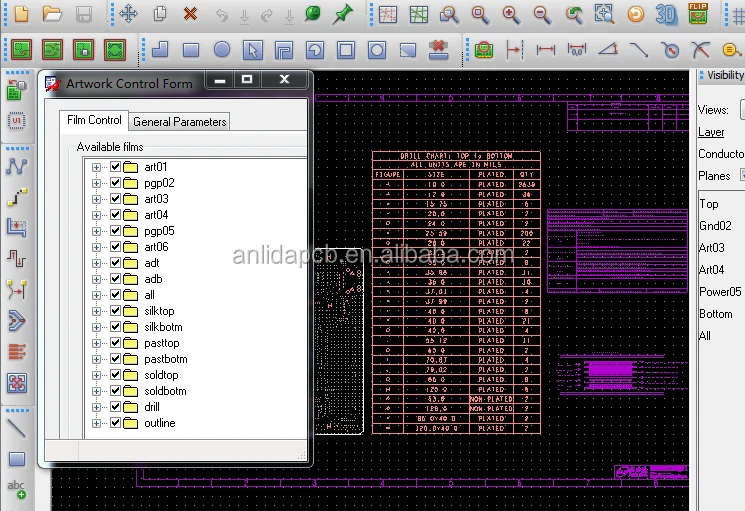Click the Move tool icon
The height and width of the screenshot is (511, 745).
click(128, 14)
